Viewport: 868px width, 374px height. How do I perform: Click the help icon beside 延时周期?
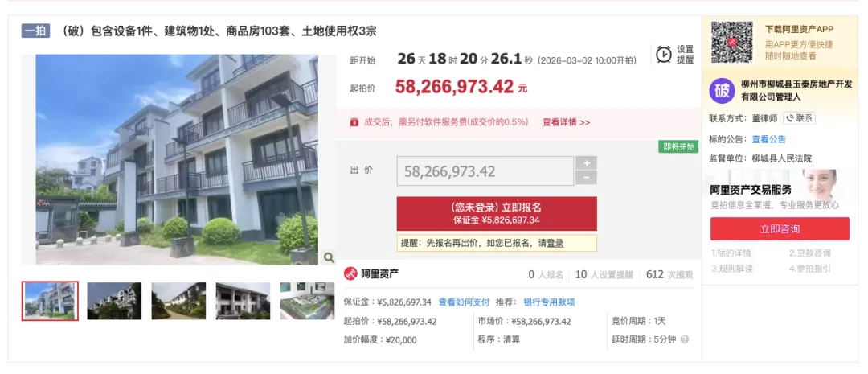coord(685,339)
